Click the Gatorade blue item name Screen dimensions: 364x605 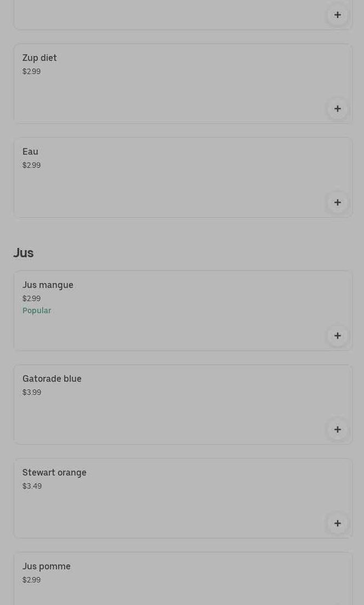(x=52, y=378)
